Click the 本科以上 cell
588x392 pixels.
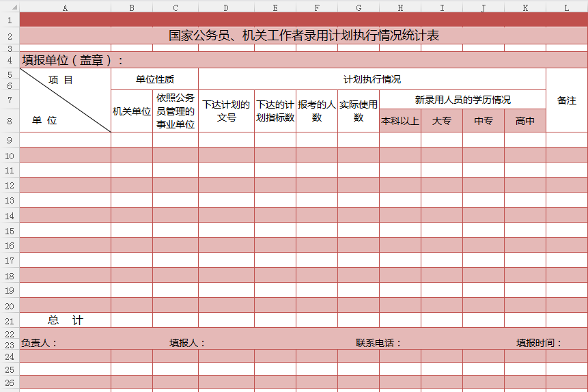pos(400,122)
